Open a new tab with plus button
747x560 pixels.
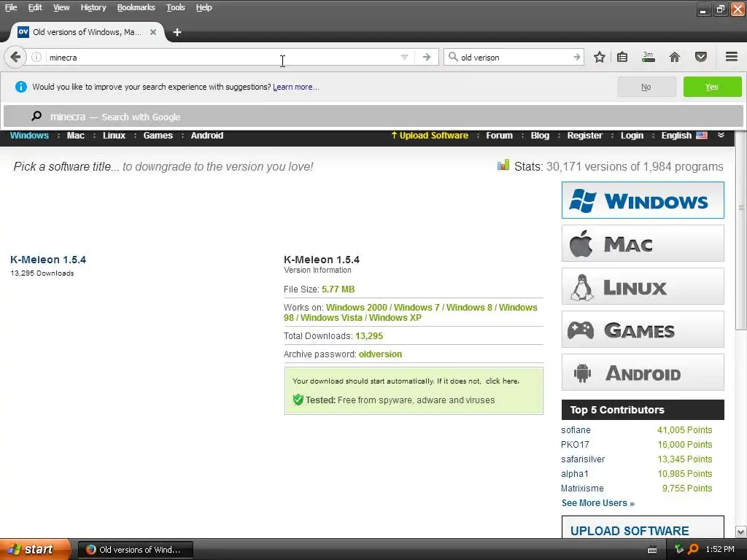(x=177, y=32)
